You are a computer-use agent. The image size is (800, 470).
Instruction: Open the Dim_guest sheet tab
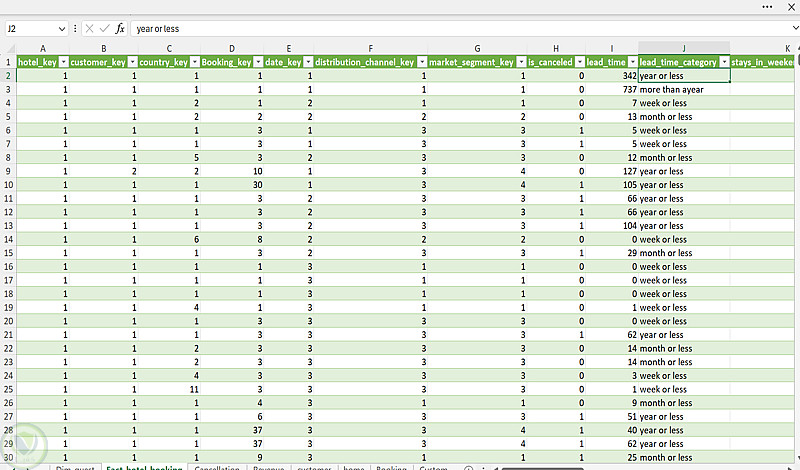click(x=75, y=467)
